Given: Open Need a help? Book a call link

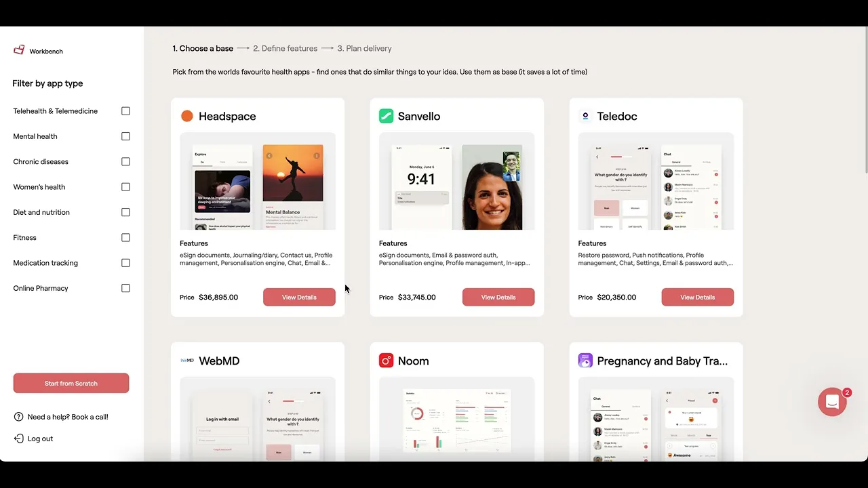Looking at the screenshot, I should click(x=68, y=417).
